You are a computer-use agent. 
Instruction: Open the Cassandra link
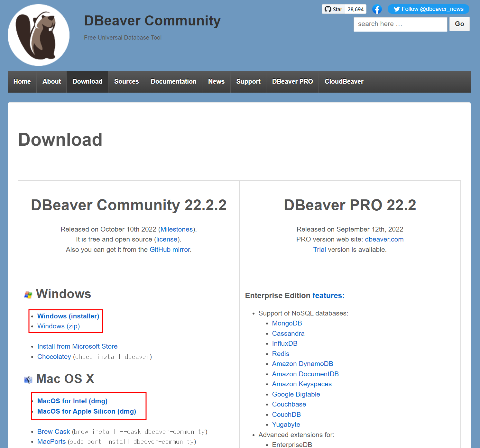click(x=288, y=334)
